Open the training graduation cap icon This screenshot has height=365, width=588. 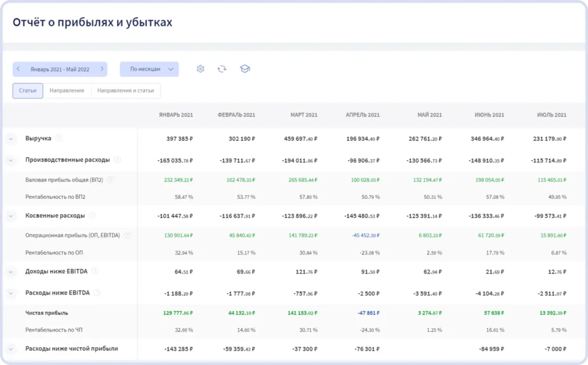pos(245,69)
